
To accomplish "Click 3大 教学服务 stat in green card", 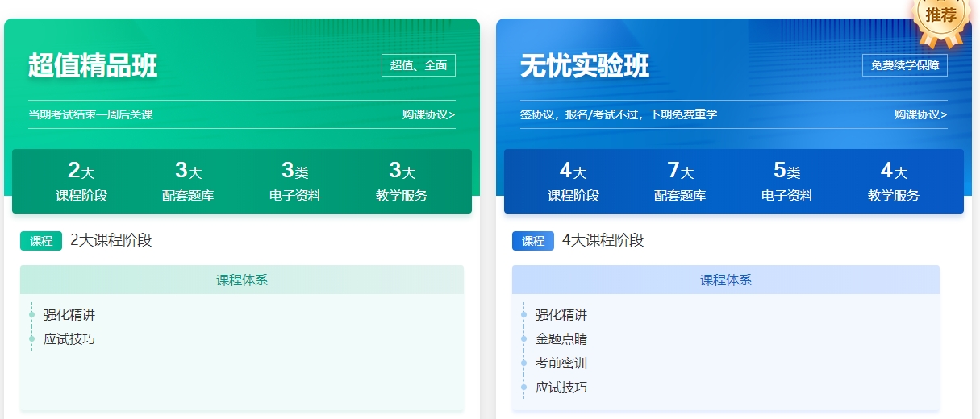I will coord(402,181).
